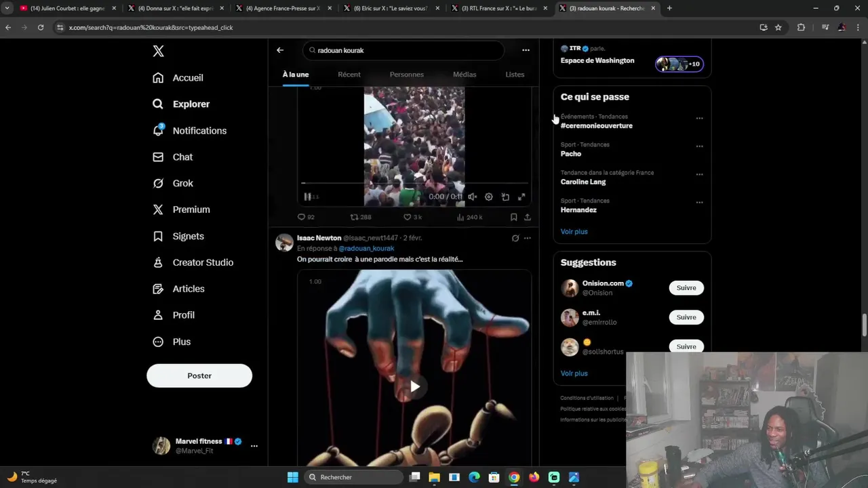Share the crowd video post
Screen dimensions: 868x488
click(x=528, y=217)
